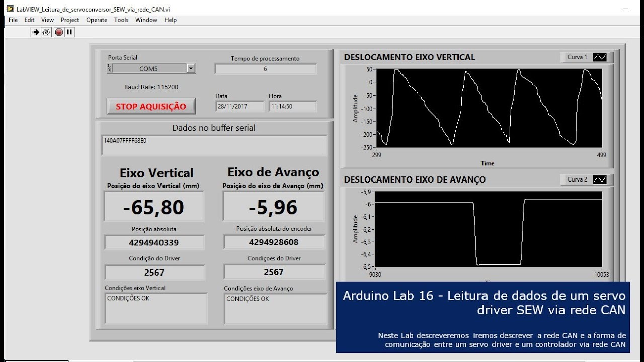Click the Condições eixo Vertical status box
The image size is (644, 362).
click(x=156, y=308)
